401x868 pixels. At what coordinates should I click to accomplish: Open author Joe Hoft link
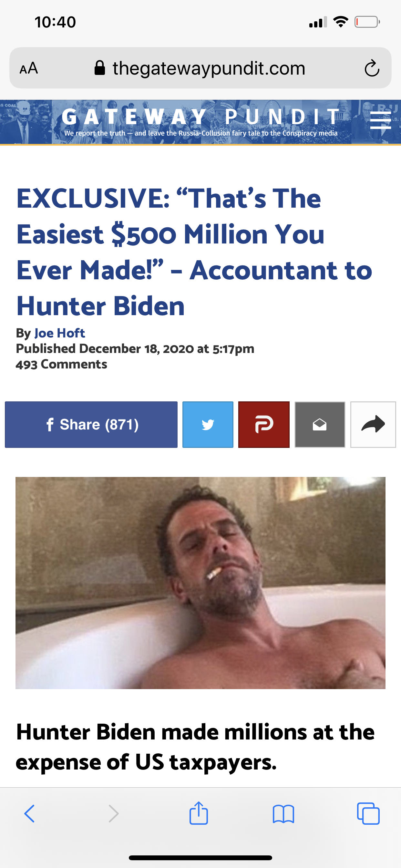(x=60, y=333)
